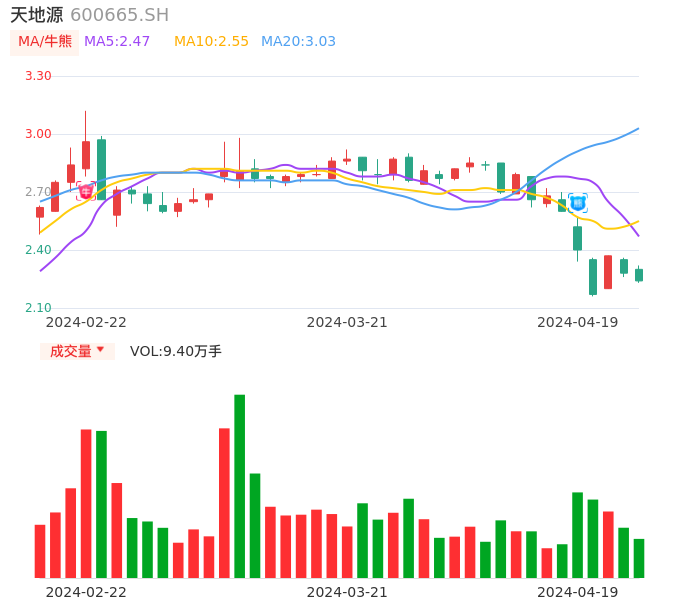Viewport: 686px width, 606px height.
Task: Toggle the MA20:3.03 legend label
Action: [298, 42]
